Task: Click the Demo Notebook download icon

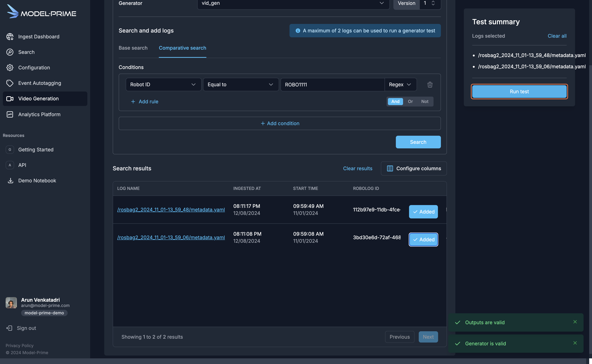Action: click(10, 181)
